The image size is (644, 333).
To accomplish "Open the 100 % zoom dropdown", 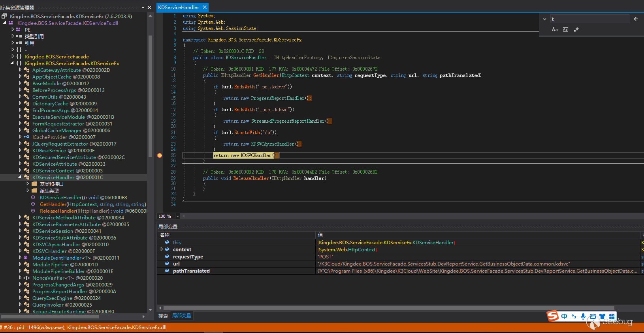I will click(x=177, y=216).
